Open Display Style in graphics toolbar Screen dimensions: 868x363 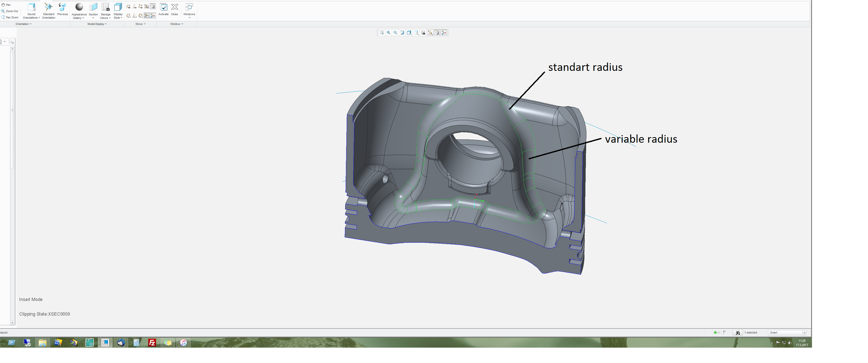click(x=409, y=33)
